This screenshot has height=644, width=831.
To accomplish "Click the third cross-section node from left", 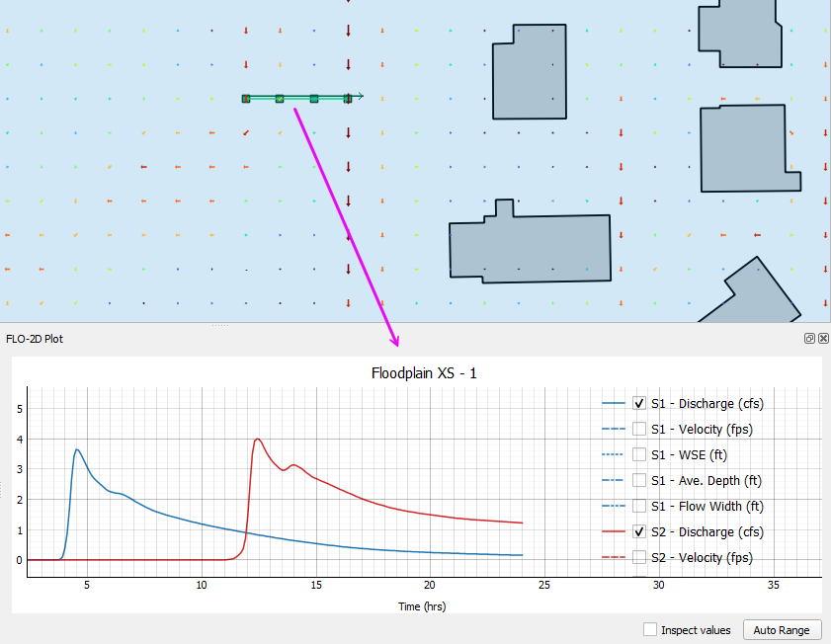I will (314, 99).
